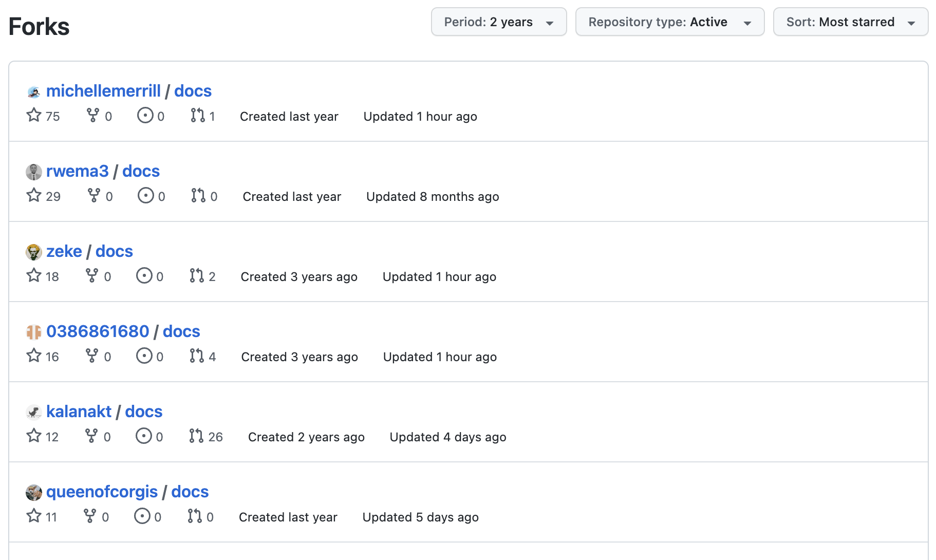
Task: Click fork icon in 0386861680 row
Action: point(92,356)
